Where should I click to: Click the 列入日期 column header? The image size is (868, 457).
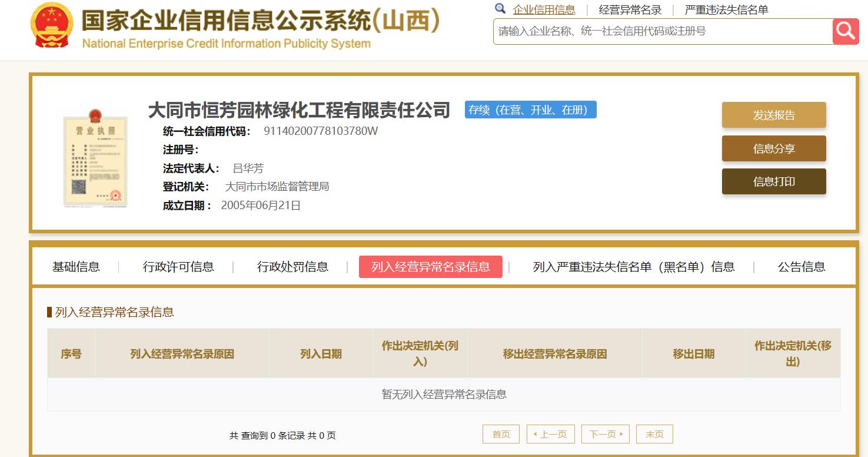(321, 353)
